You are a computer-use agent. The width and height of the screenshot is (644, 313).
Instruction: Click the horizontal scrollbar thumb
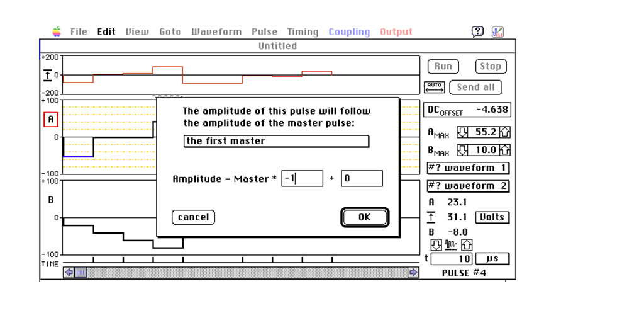pyautogui.click(x=80, y=272)
